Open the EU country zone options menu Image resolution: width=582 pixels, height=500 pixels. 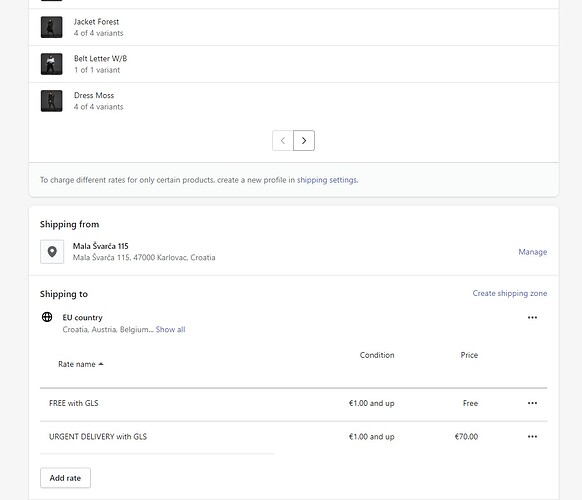click(x=532, y=317)
